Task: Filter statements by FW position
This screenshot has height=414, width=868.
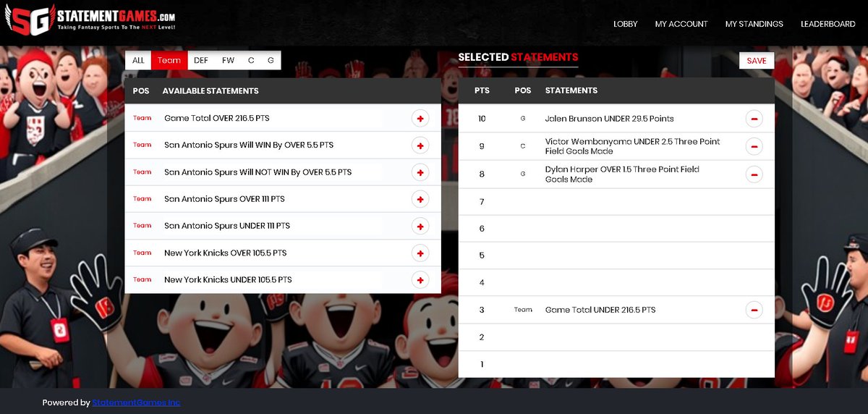Action: pos(228,61)
